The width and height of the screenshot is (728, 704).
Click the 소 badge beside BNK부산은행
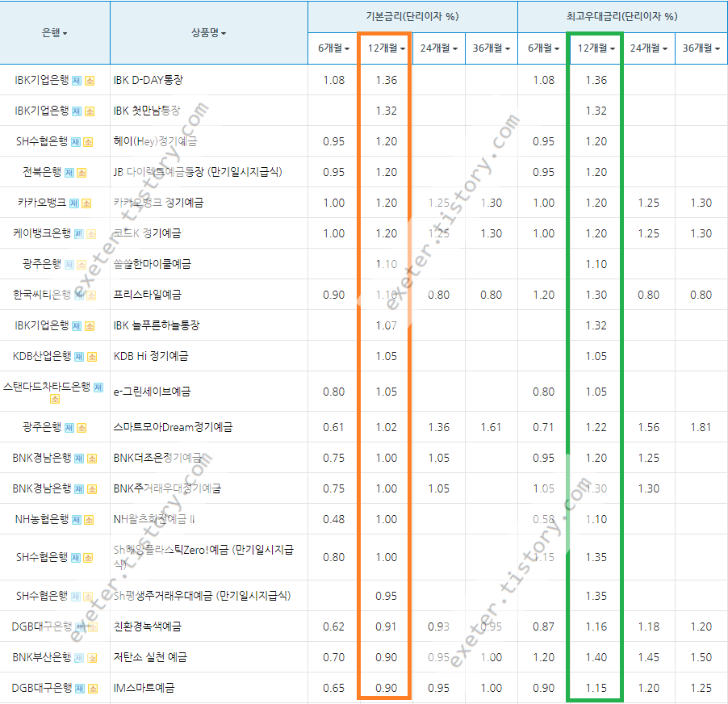(92, 658)
